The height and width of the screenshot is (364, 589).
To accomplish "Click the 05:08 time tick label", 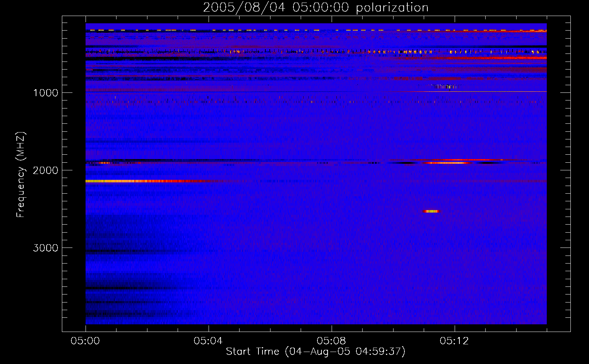I will coord(331,341).
